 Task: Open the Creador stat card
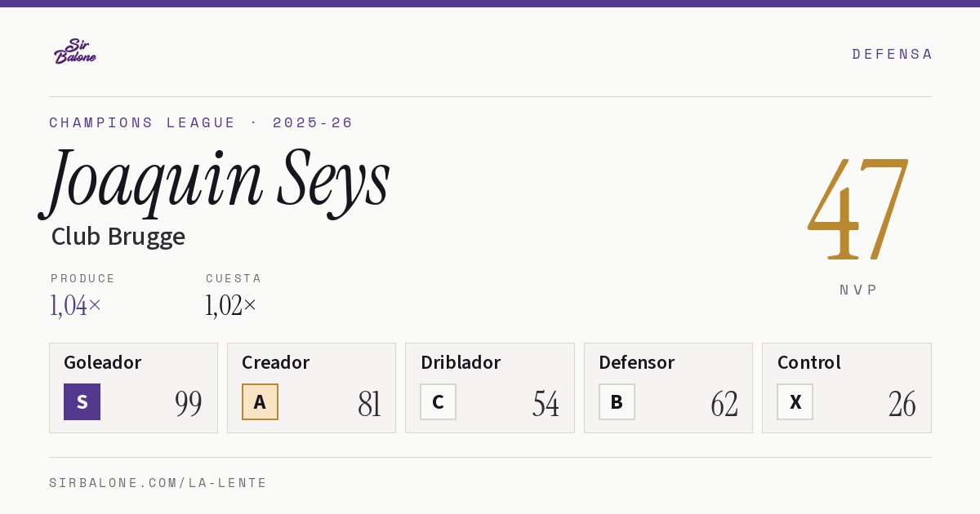pos(311,388)
